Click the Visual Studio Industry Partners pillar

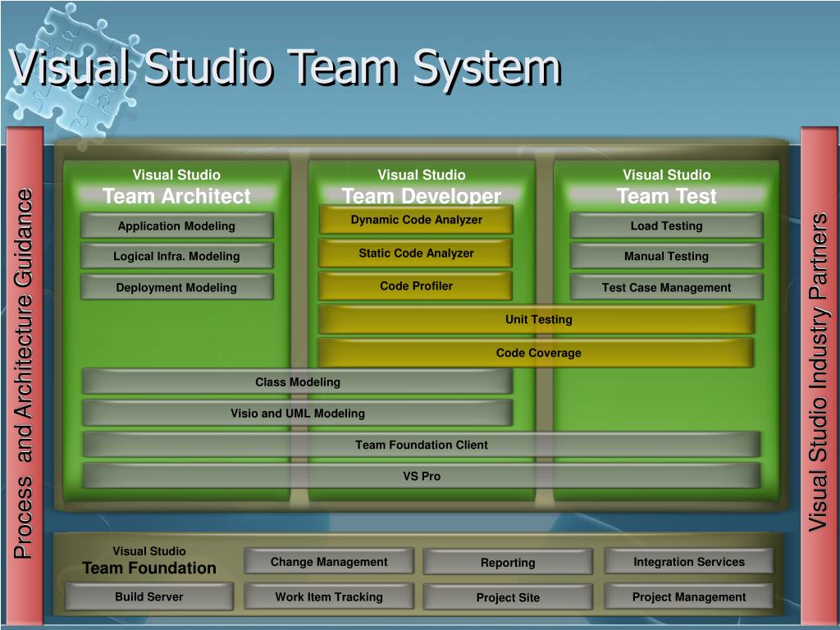819,375
